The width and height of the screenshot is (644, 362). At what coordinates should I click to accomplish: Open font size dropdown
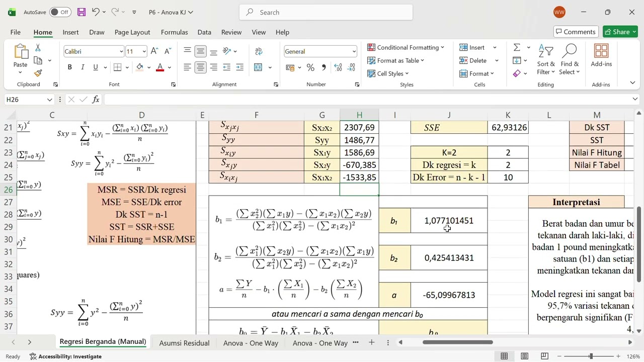(x=144, y=51)
